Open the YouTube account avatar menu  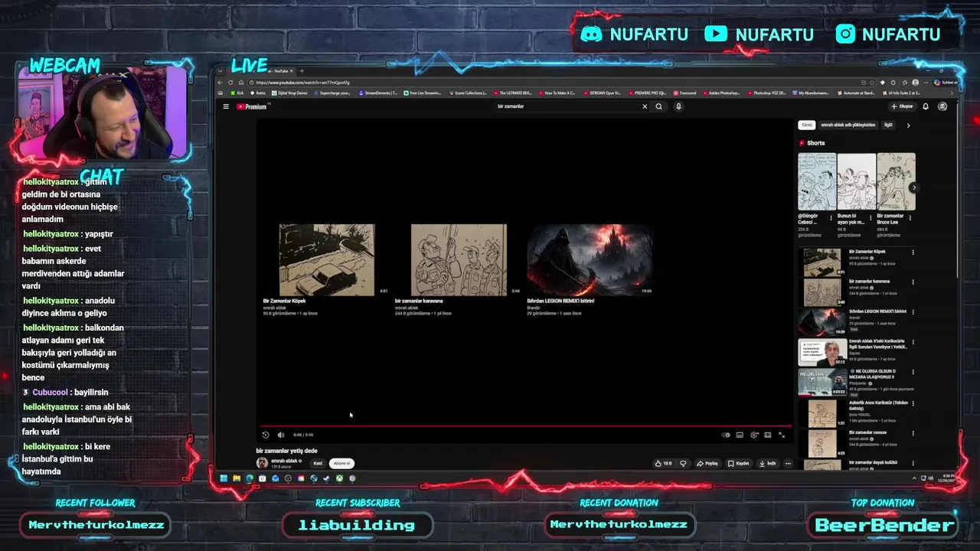click(942, 106)
